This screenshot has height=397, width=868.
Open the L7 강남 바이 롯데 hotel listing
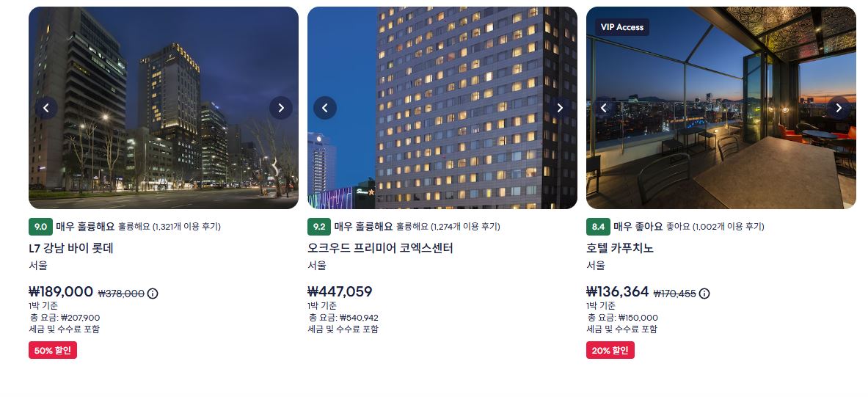71,248
